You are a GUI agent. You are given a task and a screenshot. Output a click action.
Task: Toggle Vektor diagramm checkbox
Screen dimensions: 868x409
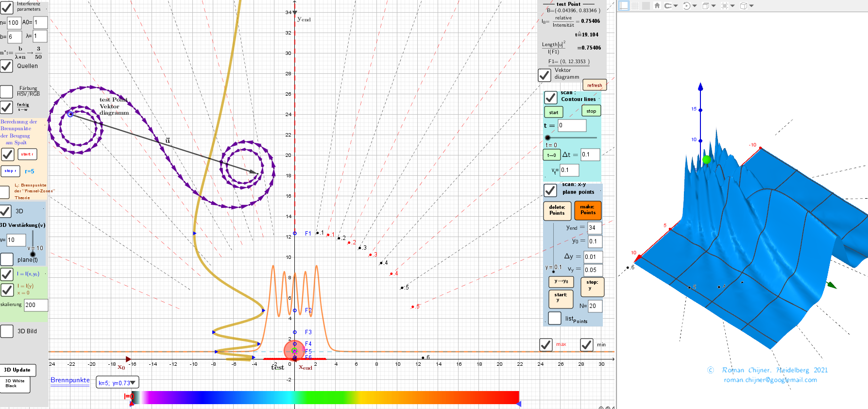click(x=545, y=75)
